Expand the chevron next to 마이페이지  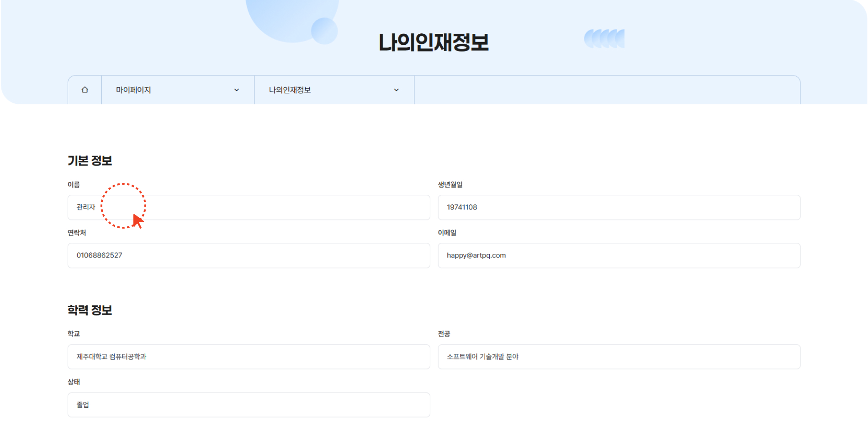[x=236, y=90]
